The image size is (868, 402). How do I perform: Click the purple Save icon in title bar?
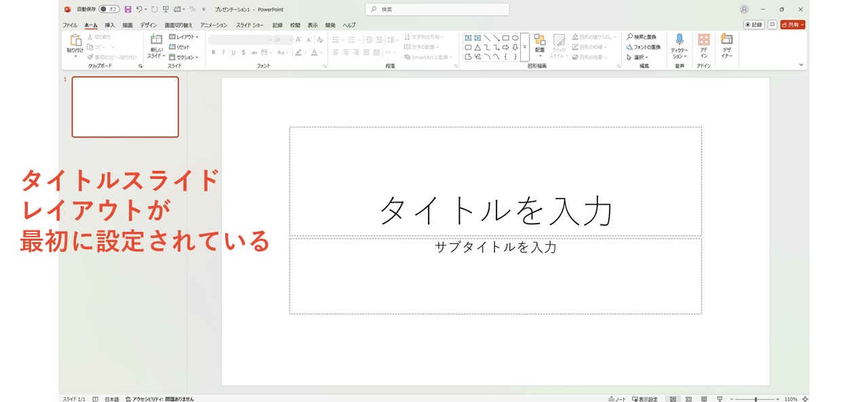click(127, 9)
